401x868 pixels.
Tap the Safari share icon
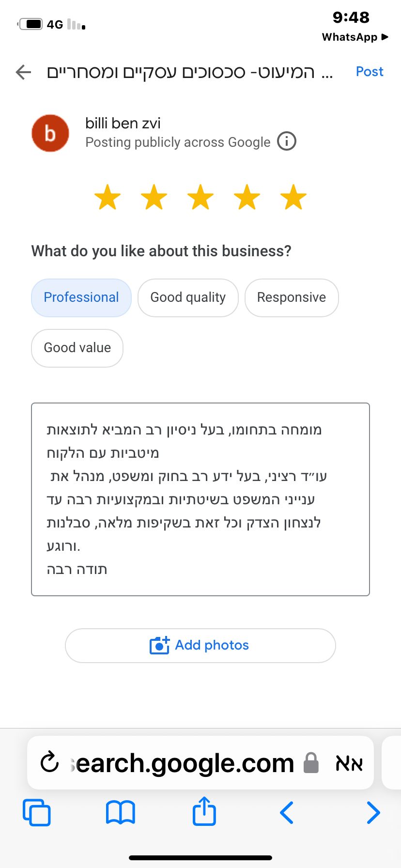(x=204, y=811)
